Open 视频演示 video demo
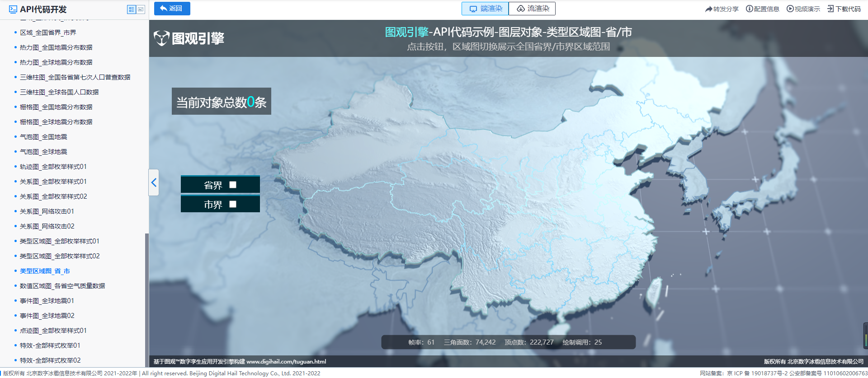 [803, 9]
